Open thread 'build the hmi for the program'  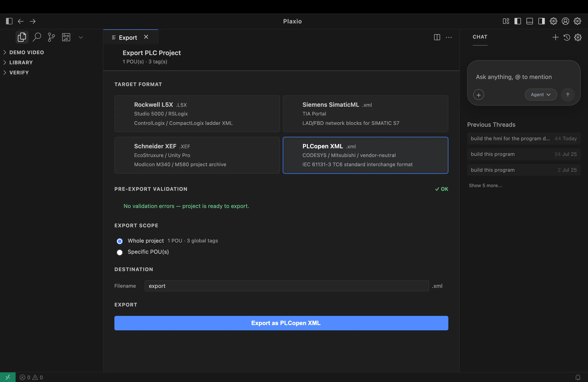(x=523, y=138)
